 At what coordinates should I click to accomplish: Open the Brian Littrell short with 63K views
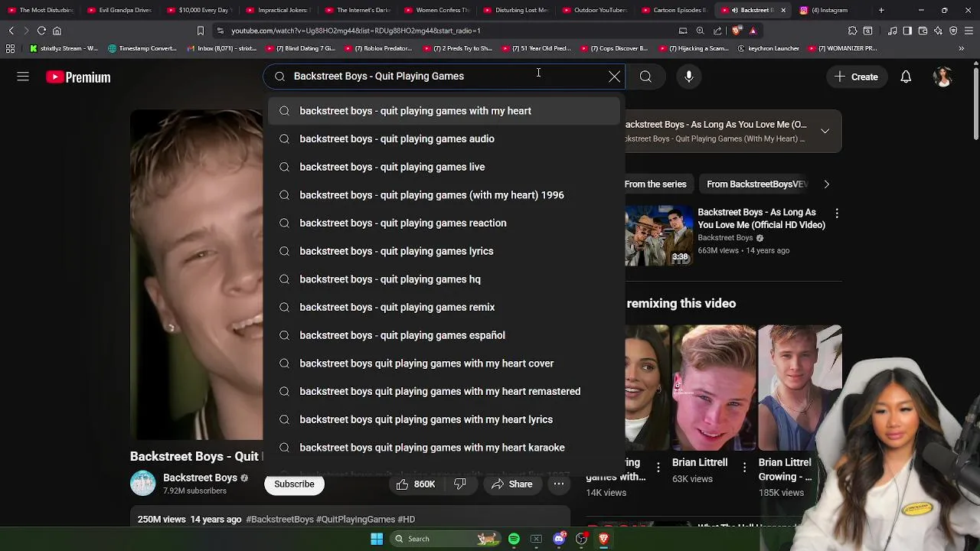tap(714, 388)
